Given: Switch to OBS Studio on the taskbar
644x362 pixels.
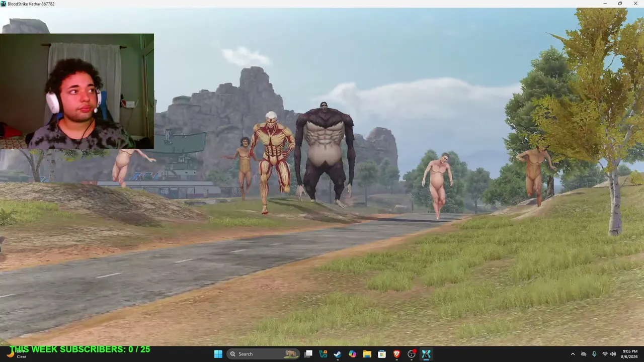Looking at the screenshot, I should coord(412,354).
